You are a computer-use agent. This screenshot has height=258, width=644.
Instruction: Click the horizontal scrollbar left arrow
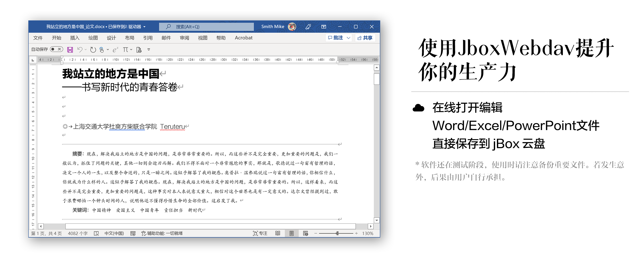[x=41, y=226]
